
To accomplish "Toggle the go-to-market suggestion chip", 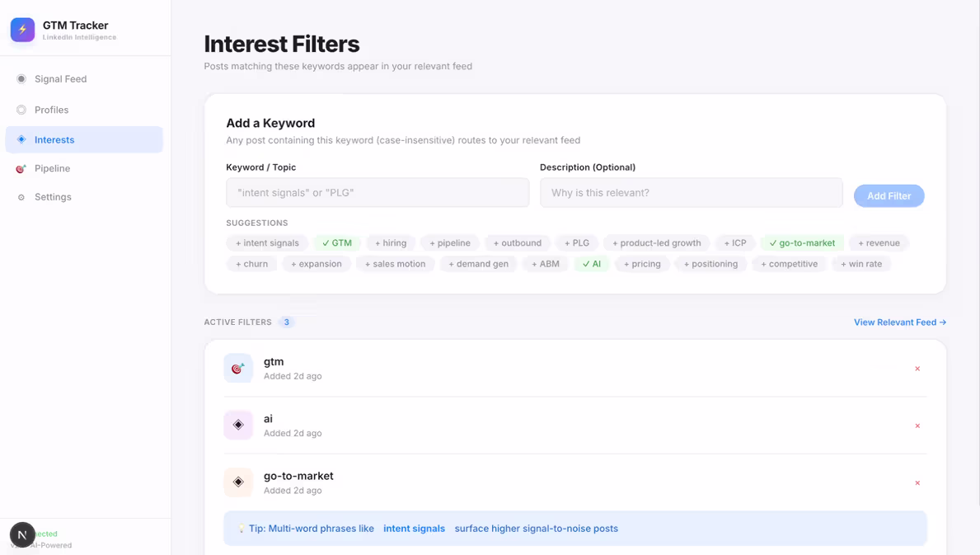I will click(x=800, y=242).
